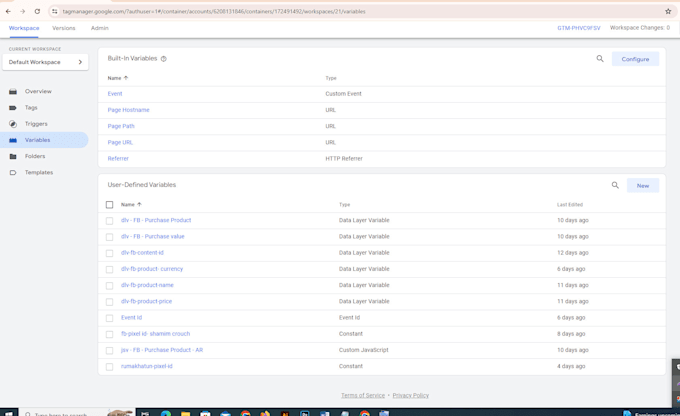
Task: Open the Privacy Policy link
Action: tap(411, 396)
